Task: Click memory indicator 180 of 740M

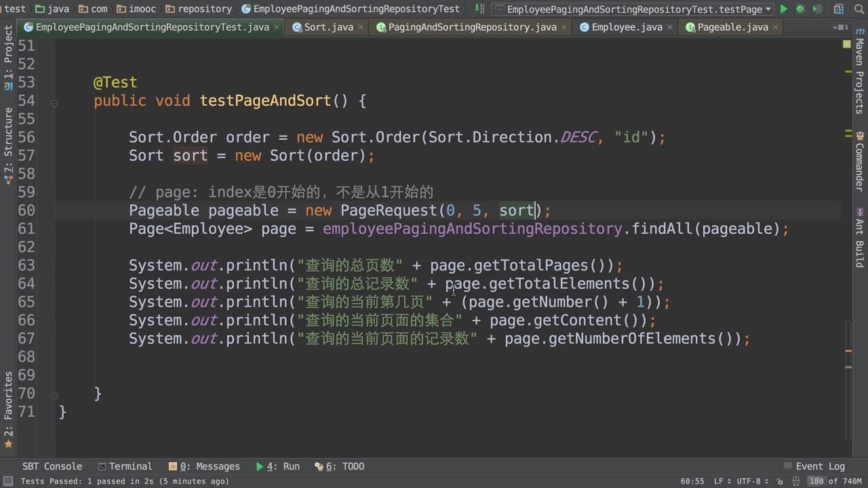Action: pyautogui.click(x=835, y=481)
